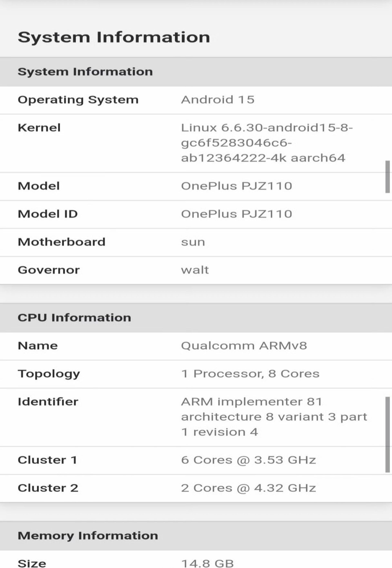
Task: Select the Governor walt row
Action: pos(196,270)
